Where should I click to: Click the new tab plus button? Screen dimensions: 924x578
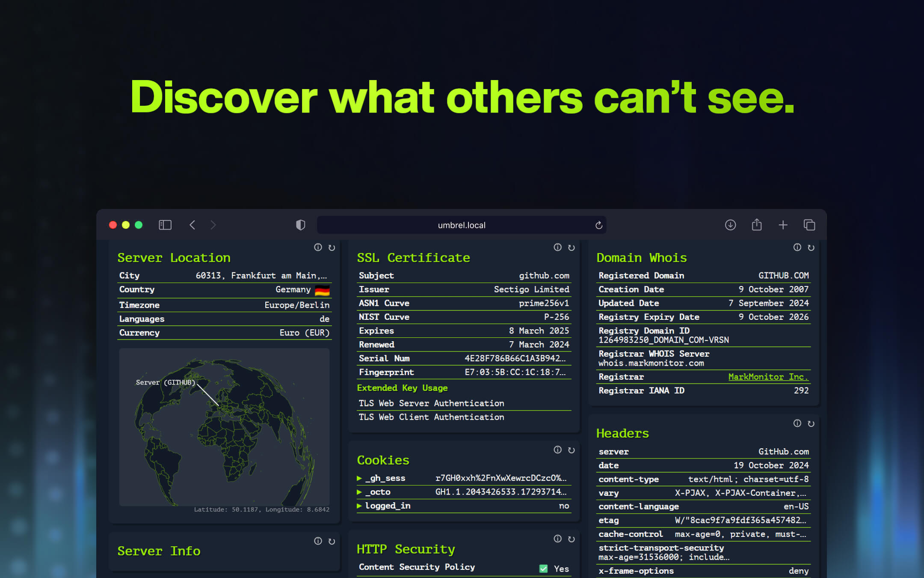click(783, 225)
